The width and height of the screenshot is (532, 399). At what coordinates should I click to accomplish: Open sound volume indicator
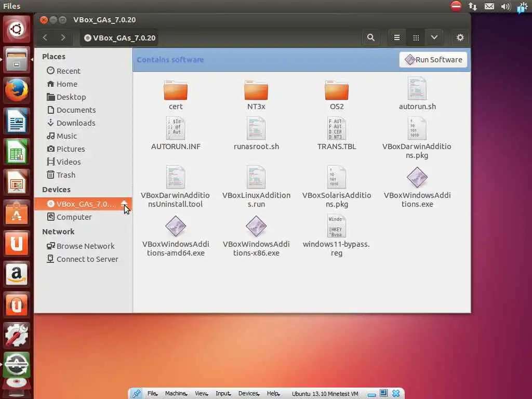[506, 6]
